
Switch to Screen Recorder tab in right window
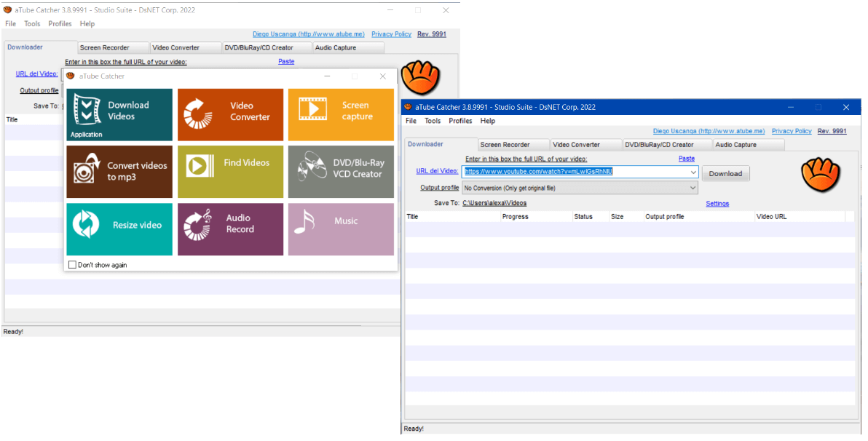tap(513, 144)
